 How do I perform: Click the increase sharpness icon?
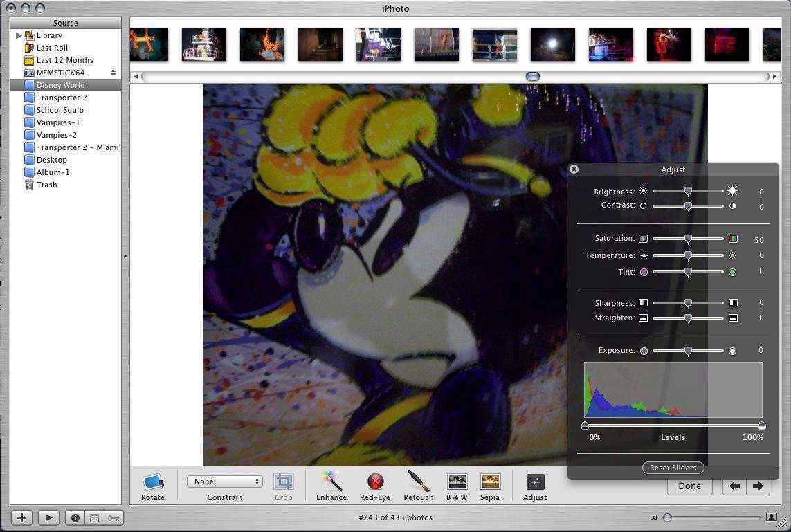pos(733,303)
